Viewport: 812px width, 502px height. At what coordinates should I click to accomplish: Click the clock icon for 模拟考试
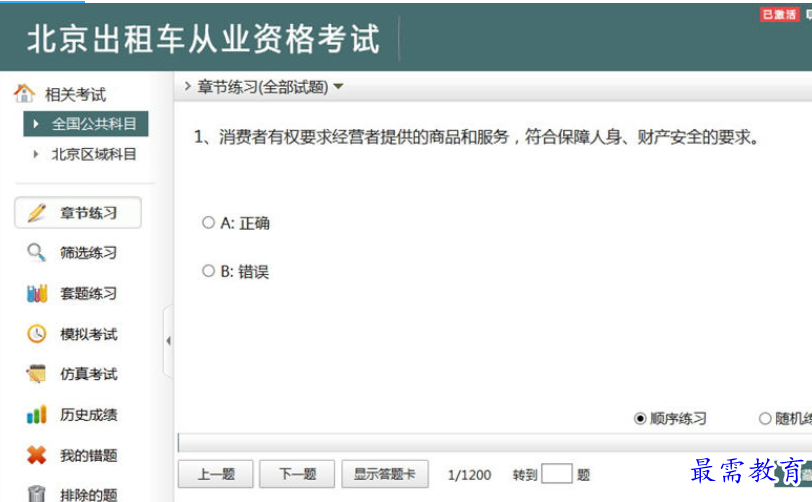pos(36,334)
